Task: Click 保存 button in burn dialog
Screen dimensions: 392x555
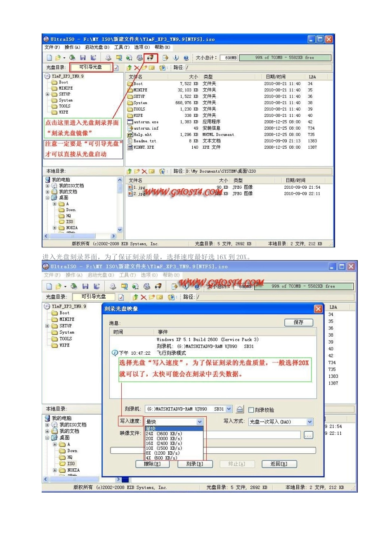Action: click(x=298, y=323)
